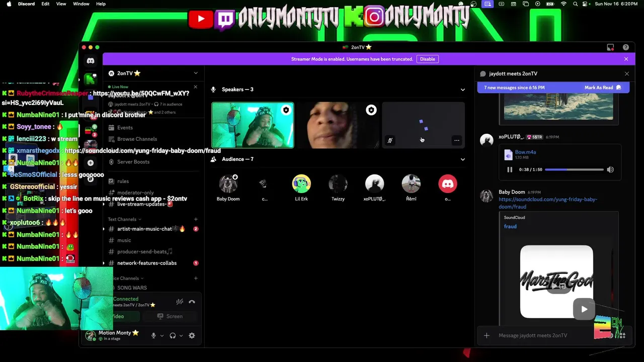Open the 'fraud' SoundCloud embed title
This screenshot has height=362, width=644.
(x=510, y=226)
